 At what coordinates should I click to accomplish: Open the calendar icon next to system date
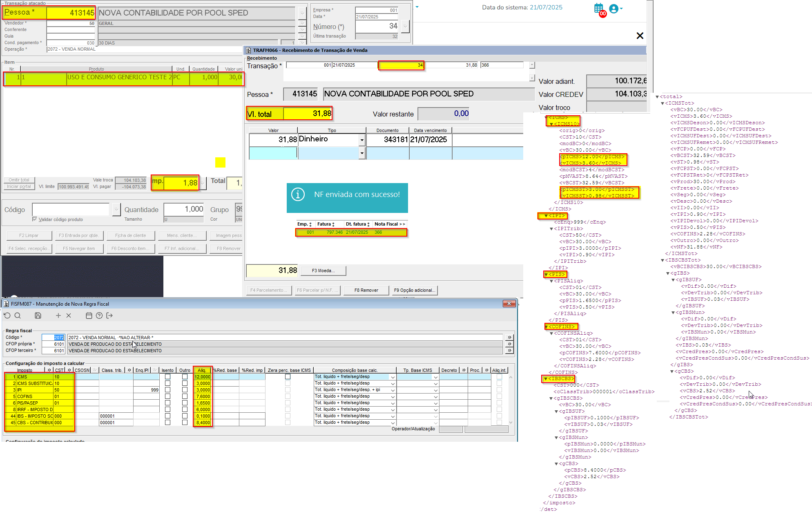tap(598, 8)
